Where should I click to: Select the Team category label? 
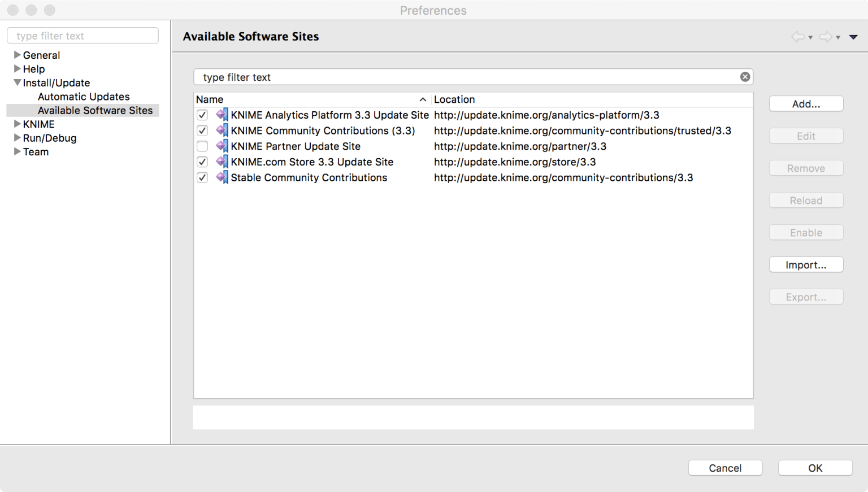[x=36, y=152]
